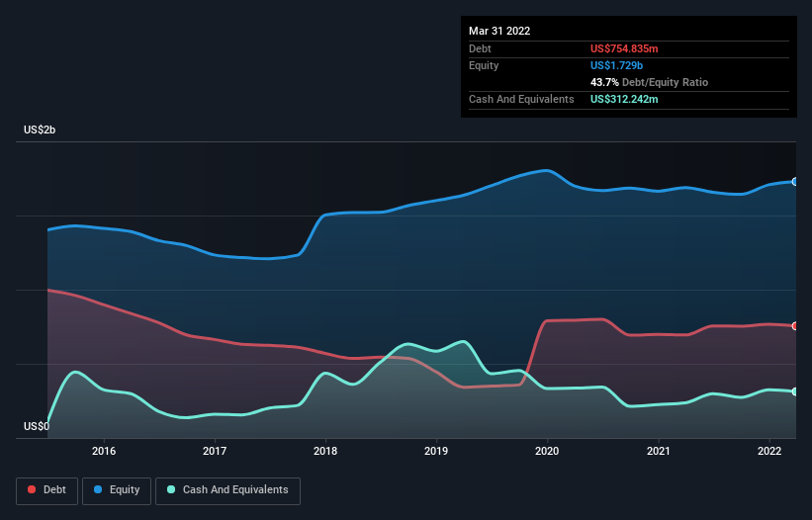Select the Debt endpoint marker at 2022
The image size is (812, 520).
click(795, 326)
